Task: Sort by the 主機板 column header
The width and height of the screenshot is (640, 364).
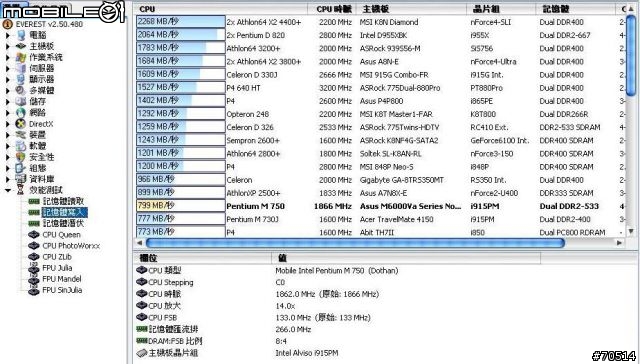Action: (411, 9)
